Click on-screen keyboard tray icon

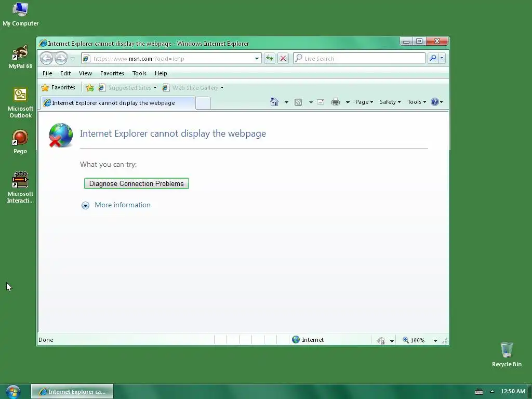[x=478, y=392]
